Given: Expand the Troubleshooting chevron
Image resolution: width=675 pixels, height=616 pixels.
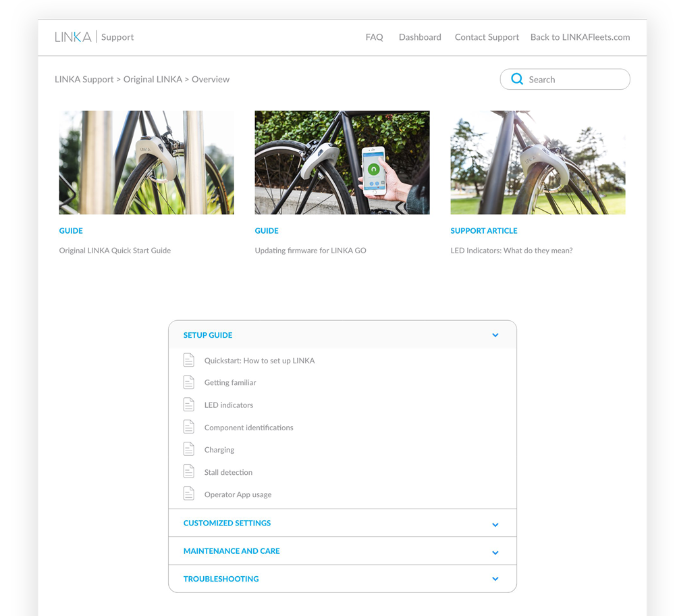Looking at the screenshot, I should (x=495, y=579).
